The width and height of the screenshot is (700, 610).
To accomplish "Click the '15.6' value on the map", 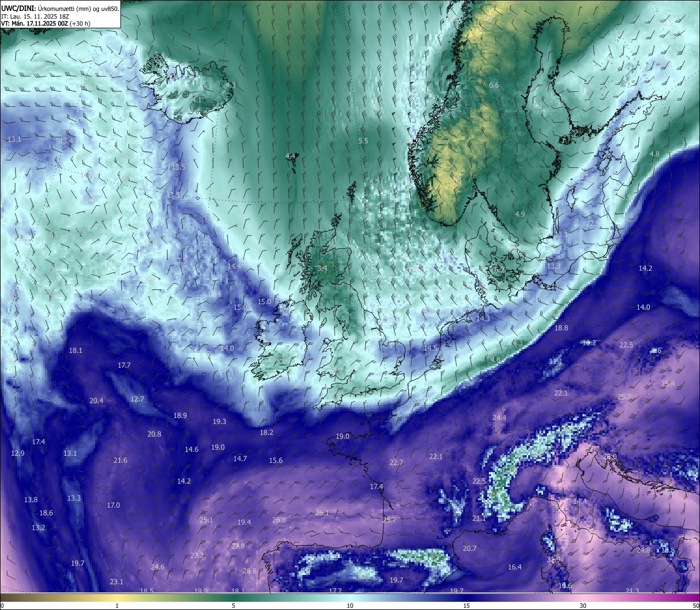I will (x=276, y=460).
